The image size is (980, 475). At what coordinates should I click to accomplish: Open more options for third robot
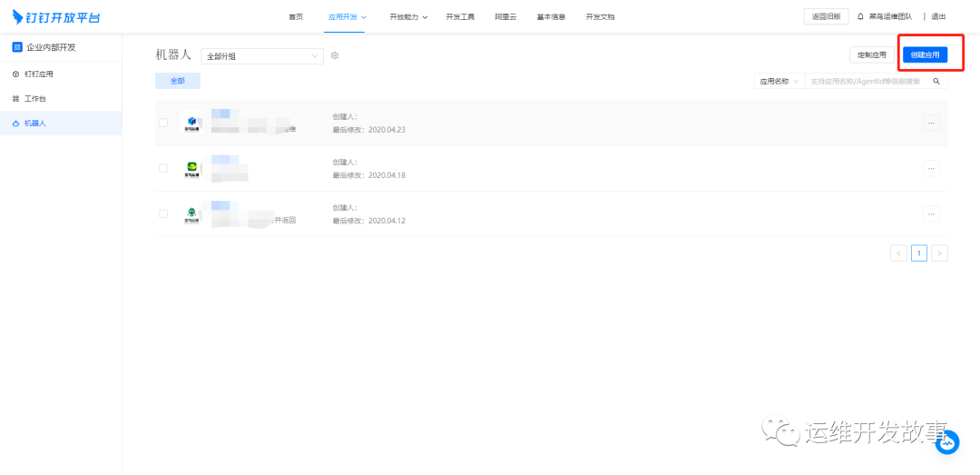931,213
